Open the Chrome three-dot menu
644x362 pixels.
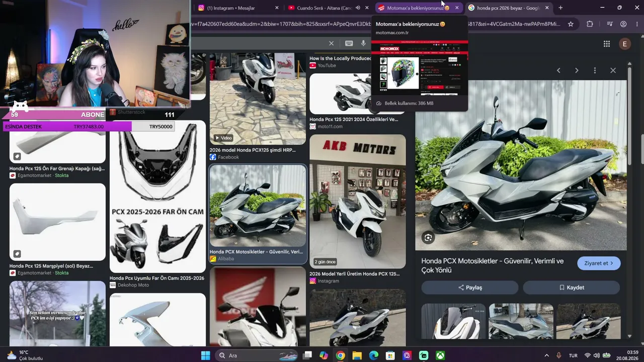[x=636, y=24]
